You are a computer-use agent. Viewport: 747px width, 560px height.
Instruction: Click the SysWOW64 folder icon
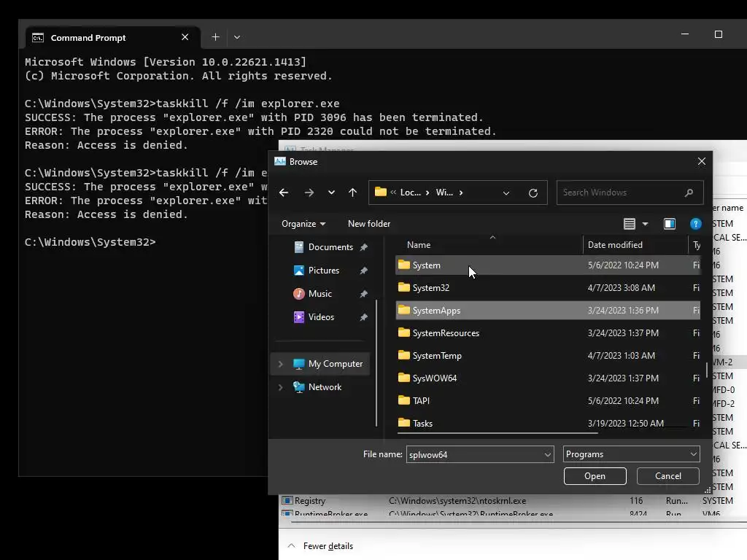tap(404, 378)
